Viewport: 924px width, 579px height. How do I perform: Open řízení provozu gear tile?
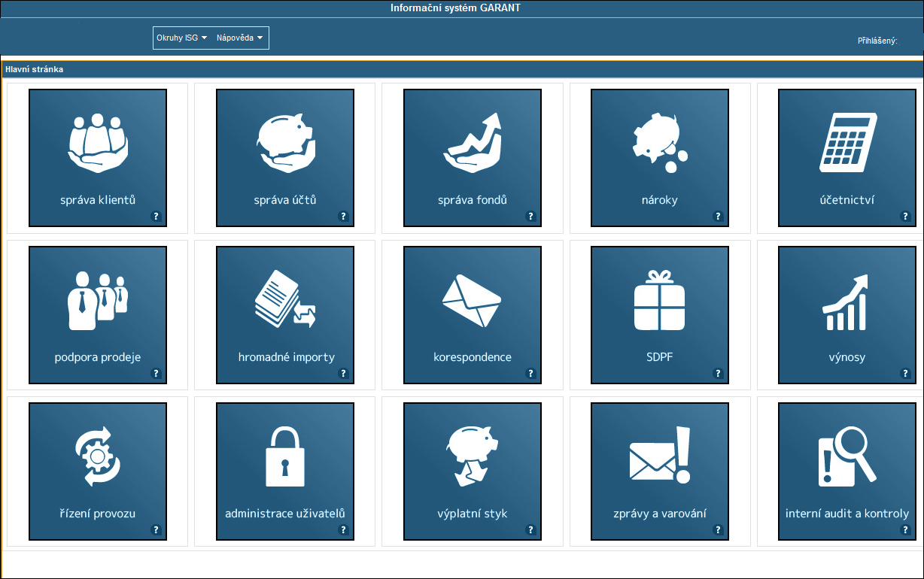coord(97,471)
